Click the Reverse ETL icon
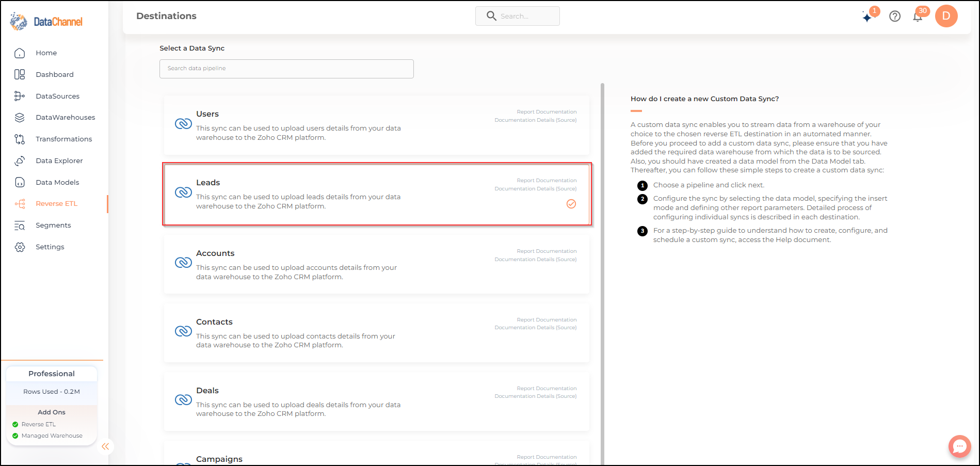The image size is (980, 466). pyautogui.click(x=20, y=204)
